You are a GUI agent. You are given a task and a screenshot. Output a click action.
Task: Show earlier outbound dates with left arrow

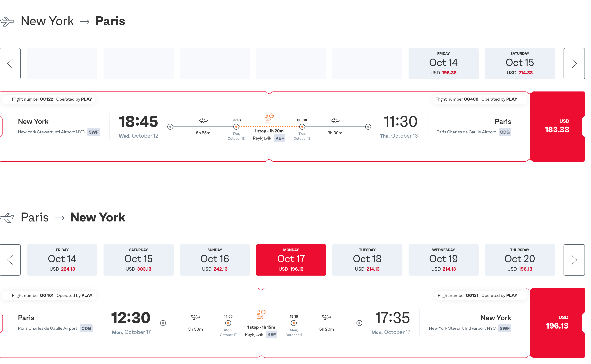click(10, 63)
